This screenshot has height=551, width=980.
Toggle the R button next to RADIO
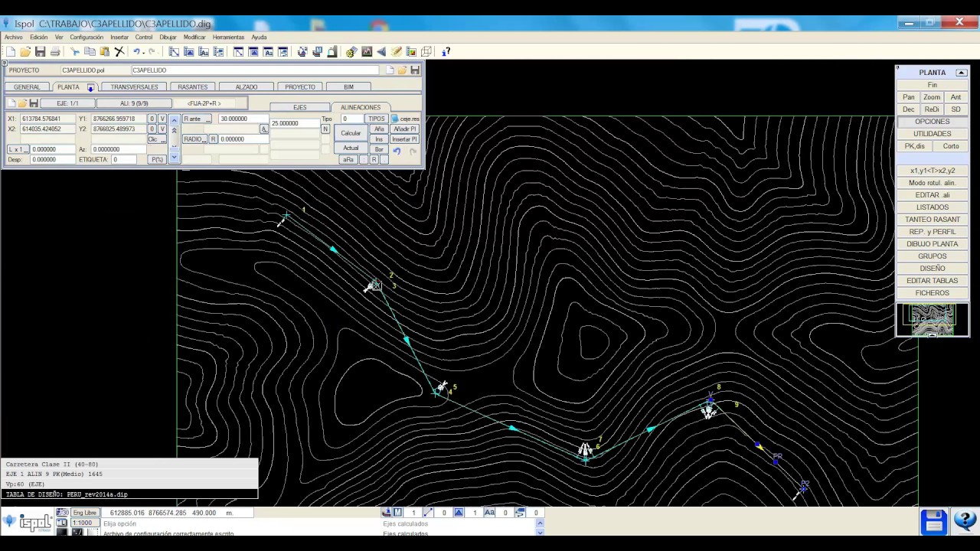[214, 139]
